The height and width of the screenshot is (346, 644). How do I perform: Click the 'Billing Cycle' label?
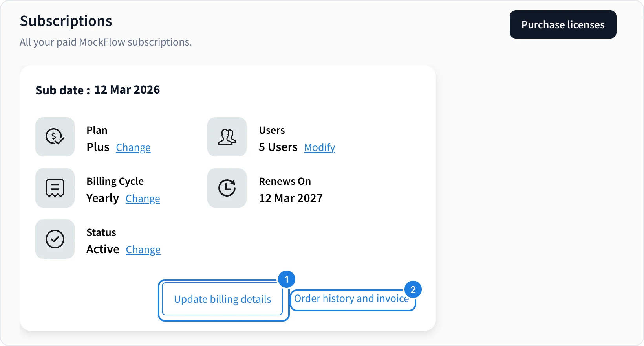(x=115, y=181)
